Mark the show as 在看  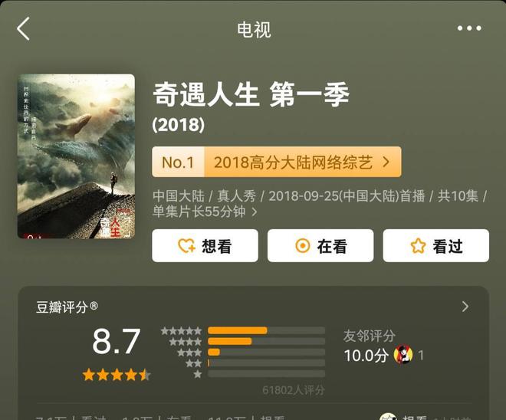point(320,246)
